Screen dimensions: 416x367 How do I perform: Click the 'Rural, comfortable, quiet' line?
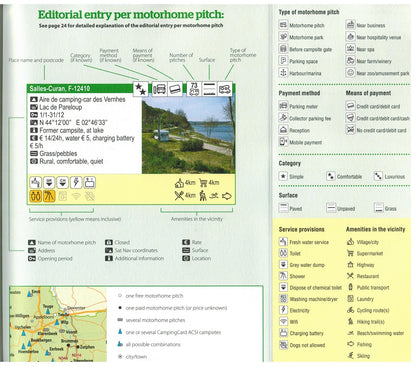[x=71, y=161]
